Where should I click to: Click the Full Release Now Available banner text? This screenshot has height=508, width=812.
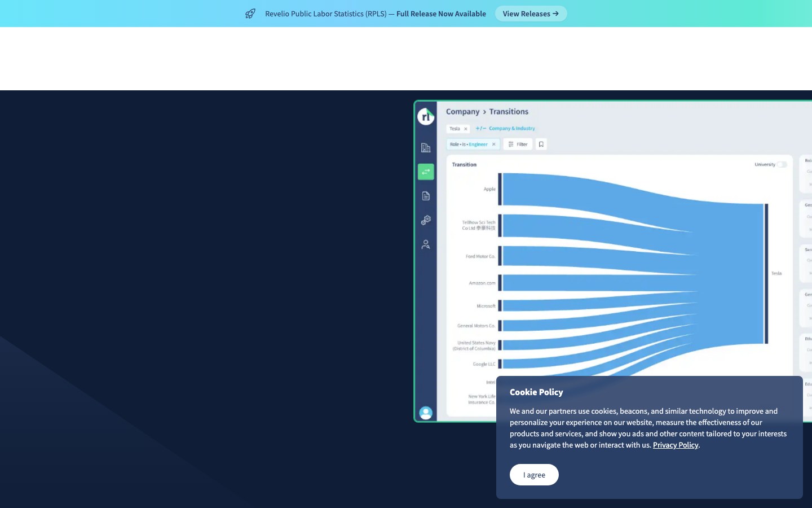pyautogui.click(x=441, y=14)
